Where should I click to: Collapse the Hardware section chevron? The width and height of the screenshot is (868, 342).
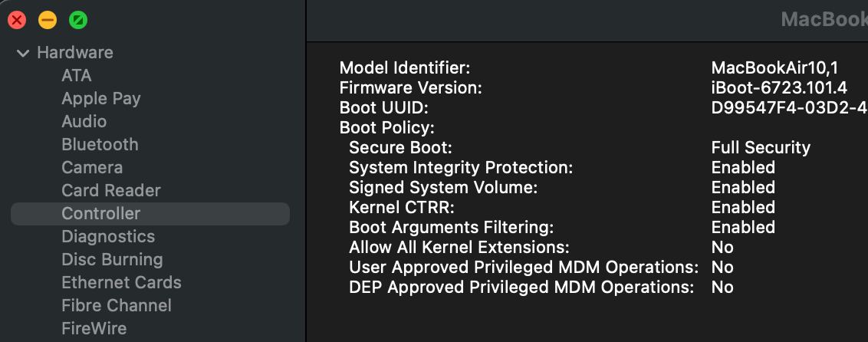point(22,53)
